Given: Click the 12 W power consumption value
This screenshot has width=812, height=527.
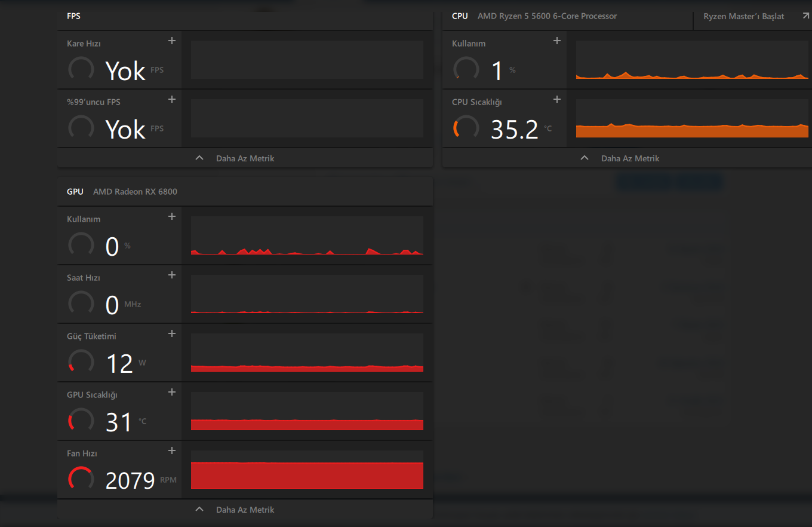Looking at the screenshot, I should pyautogui.click(x=119, y=363).
